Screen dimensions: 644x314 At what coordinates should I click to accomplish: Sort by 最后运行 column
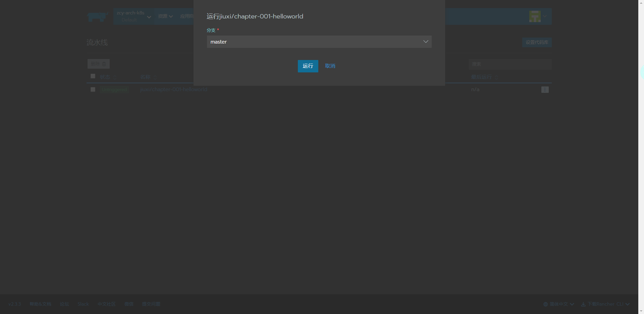tap(485, 77)
